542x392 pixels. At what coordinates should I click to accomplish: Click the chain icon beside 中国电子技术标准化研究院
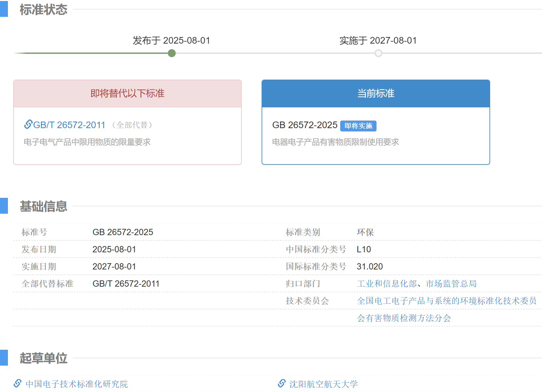point(18,383)
